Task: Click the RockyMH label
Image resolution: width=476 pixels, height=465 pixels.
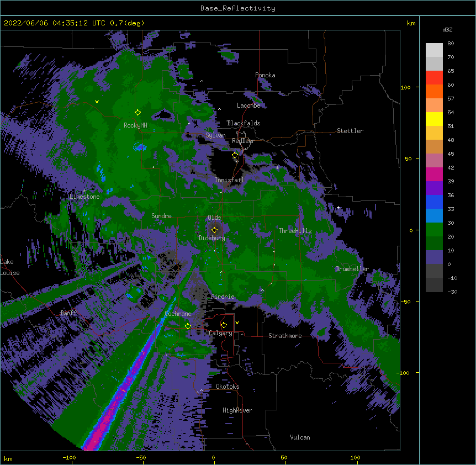Action: point(135,125)
